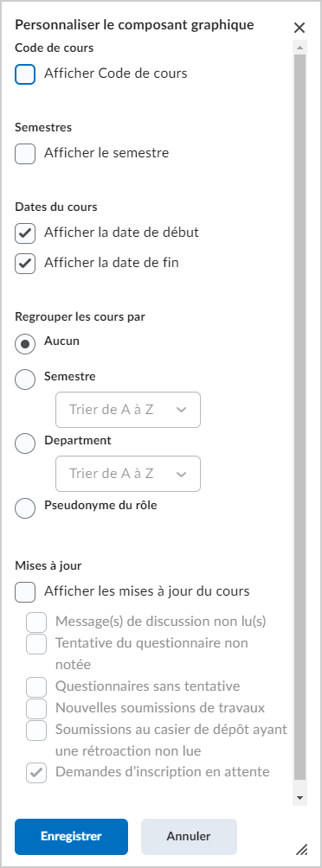Image resolution: width=322 pixels, height=868 pixels.
Task: Click the Annuler button
Action: pos(189,837)
